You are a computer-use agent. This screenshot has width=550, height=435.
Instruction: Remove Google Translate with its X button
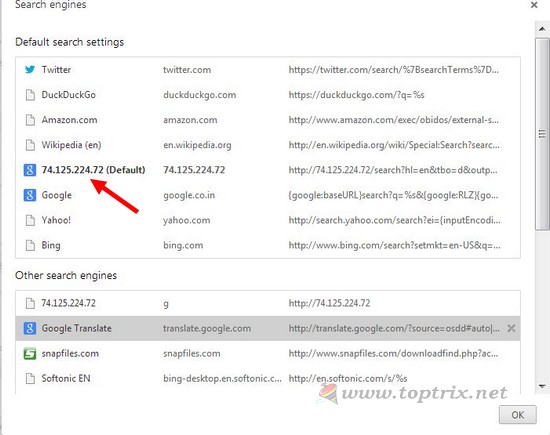511,328
